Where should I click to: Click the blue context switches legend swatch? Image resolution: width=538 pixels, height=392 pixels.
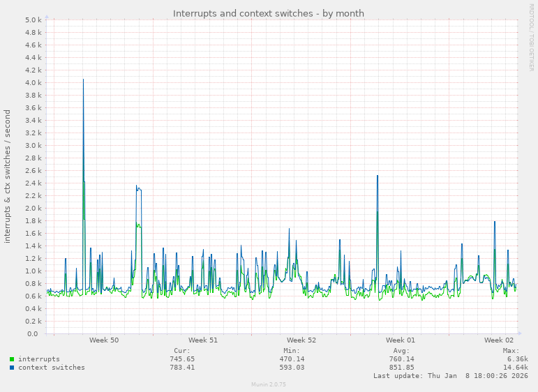(11, 368)
